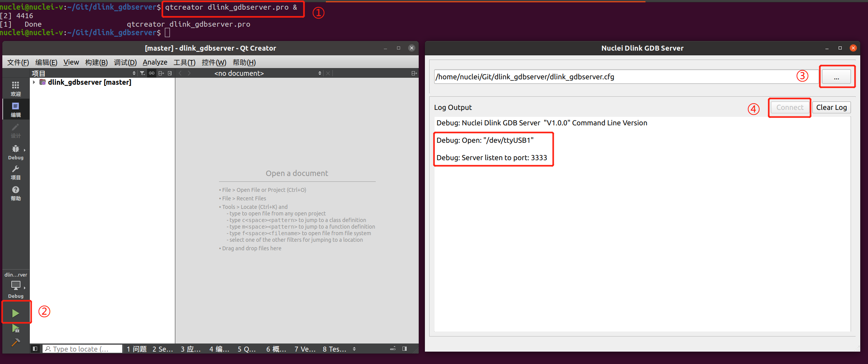Open the dlin...rver Debug kit selector
The height and width of the screenshot is (364, 868).
(x=15, y=285)
